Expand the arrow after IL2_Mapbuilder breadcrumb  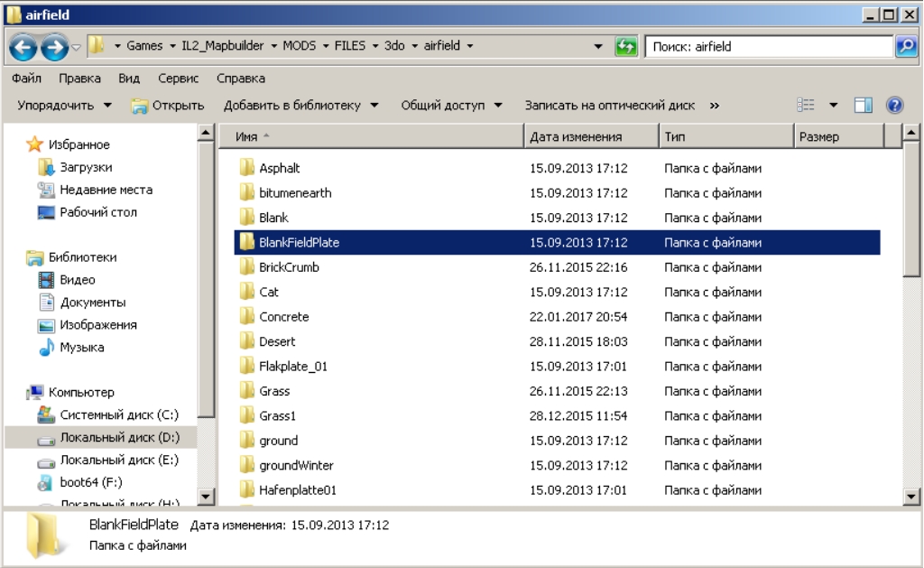pos(274,46)
